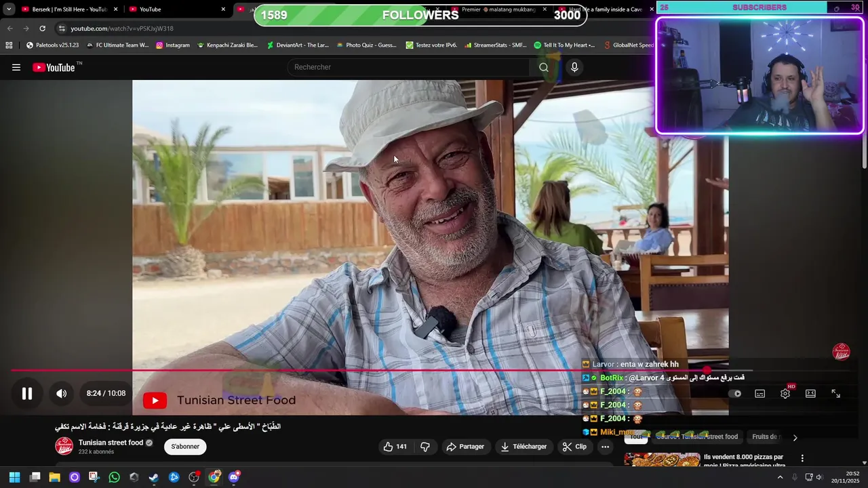Switch to theater mode

(810, 394)
